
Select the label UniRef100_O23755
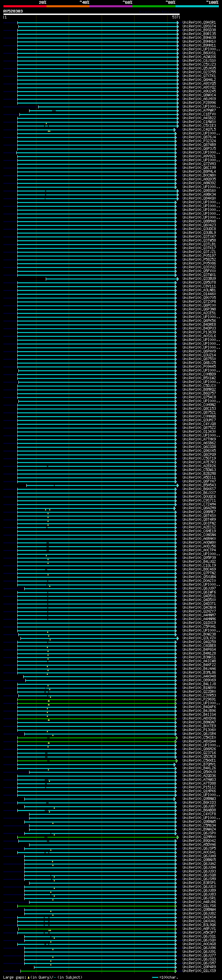[199, 72]
